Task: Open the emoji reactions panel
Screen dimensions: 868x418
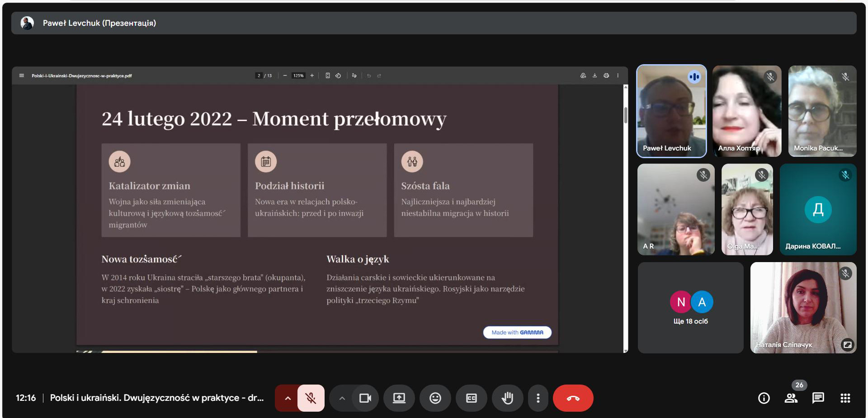Action: click(x=435, y=398)
